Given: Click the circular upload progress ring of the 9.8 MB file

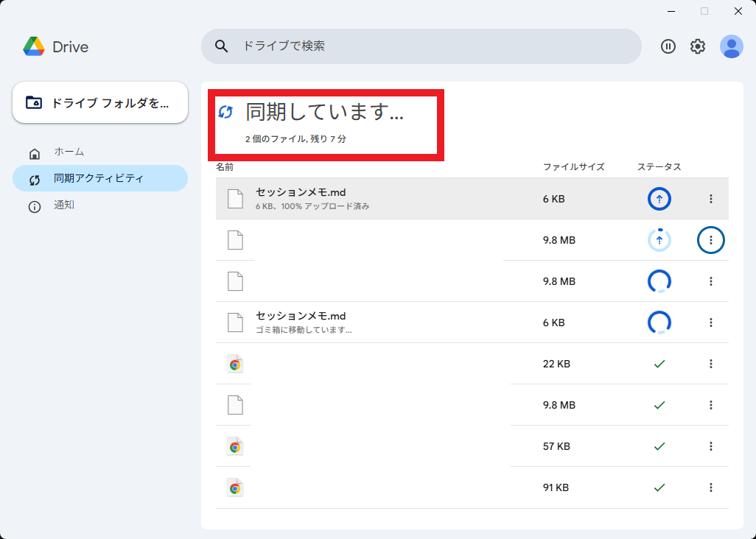Looking at the screenshot, I should click(659, 240).
